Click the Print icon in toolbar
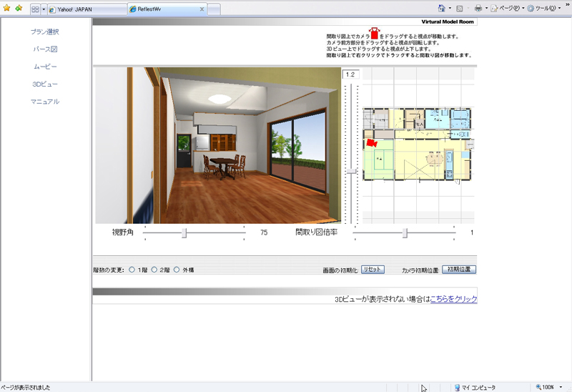 [478, 9]
